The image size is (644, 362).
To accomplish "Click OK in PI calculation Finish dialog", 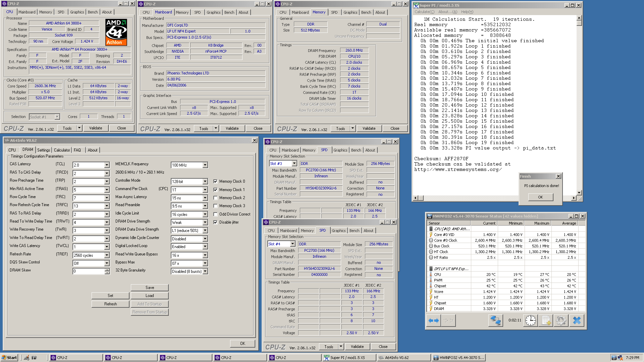I will click(540, 197).
